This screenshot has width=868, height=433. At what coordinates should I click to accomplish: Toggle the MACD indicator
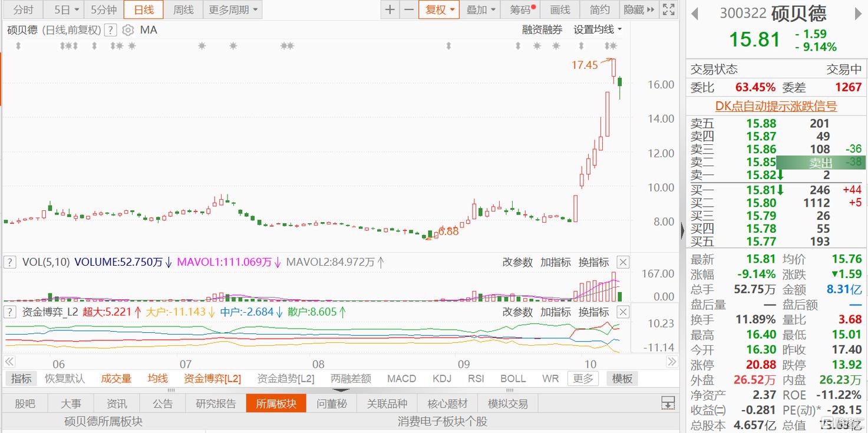tap(401, 379)
